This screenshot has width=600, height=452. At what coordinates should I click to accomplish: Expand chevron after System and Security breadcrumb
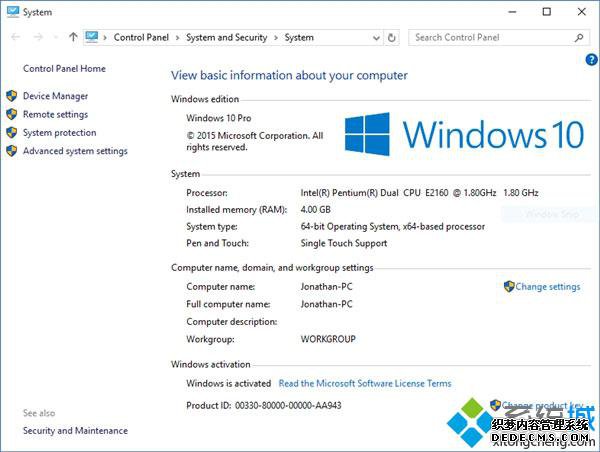point(276,38)
